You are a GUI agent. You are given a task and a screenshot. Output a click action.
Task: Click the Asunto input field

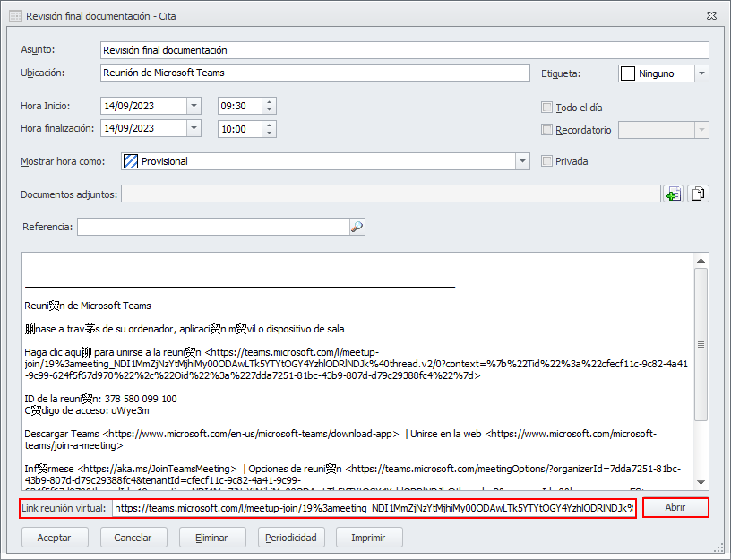[405, 50]
